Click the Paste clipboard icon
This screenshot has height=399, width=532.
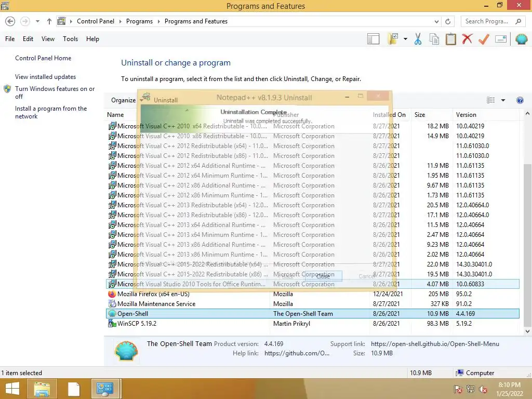click(x=450, y=39)
